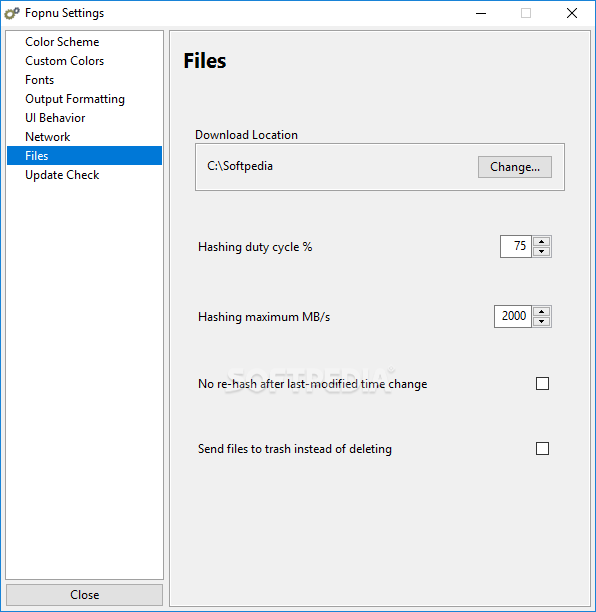Switch to UI Behavior settings

(84, 118)
